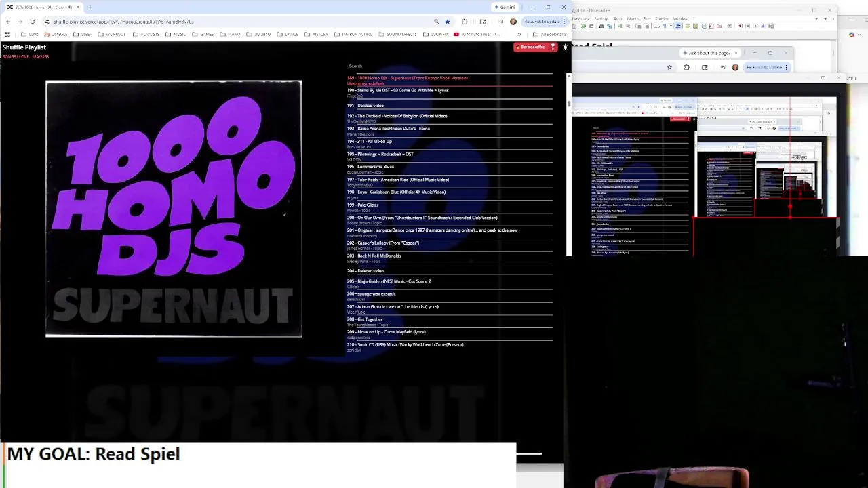868x488 pixels.
Task: Click the browser Back arrow
Action: pyautogui.click(x=7, y=22)
